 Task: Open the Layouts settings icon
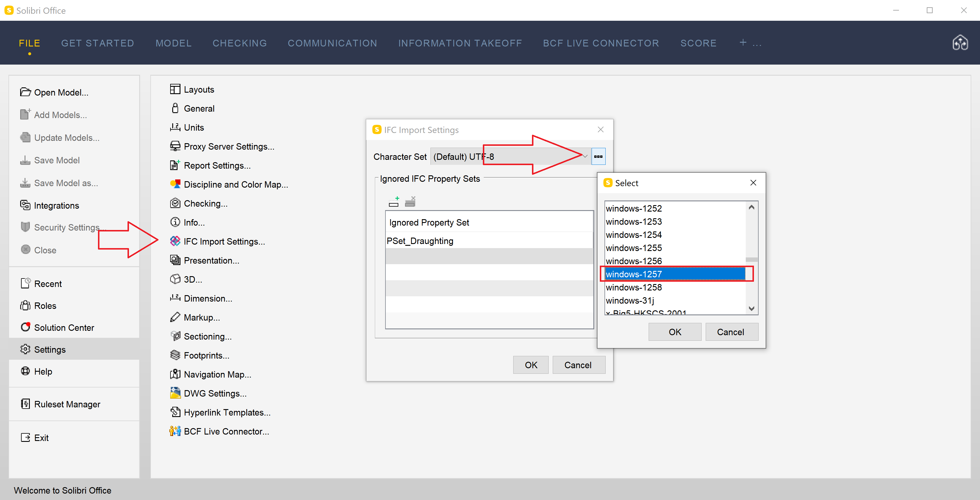(175, 89)
